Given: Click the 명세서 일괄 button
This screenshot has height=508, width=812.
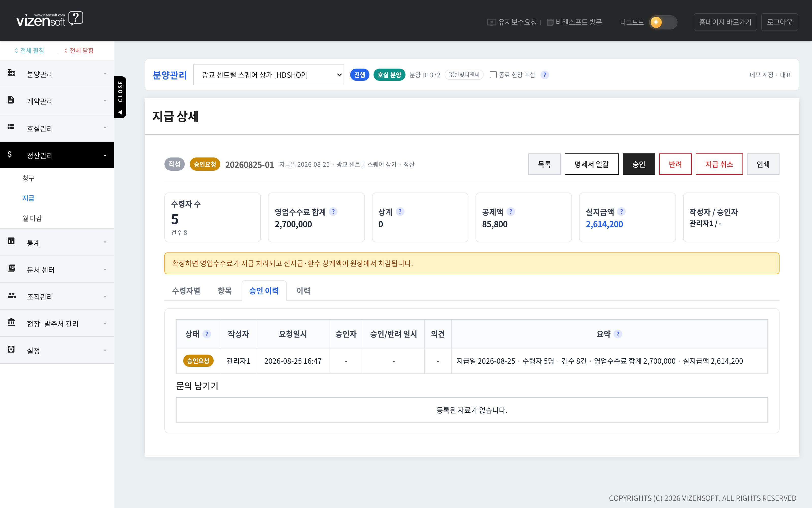Looking at the screenshot, I should 591,164.
